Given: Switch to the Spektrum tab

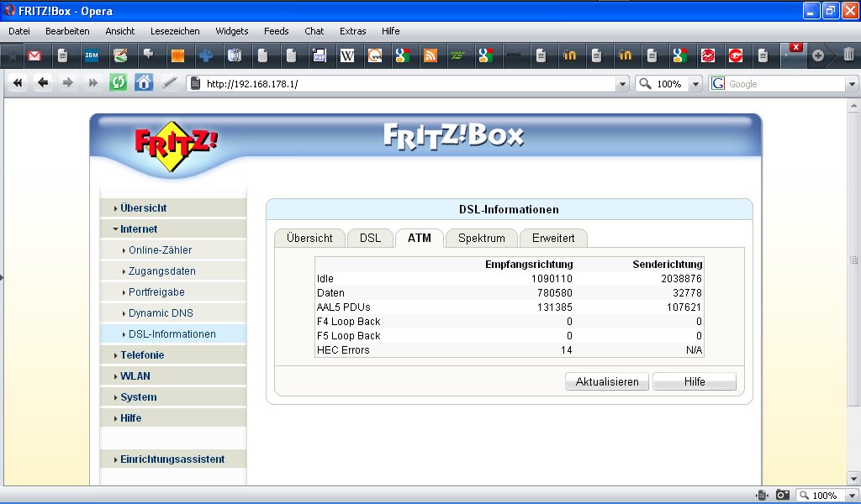Looking at the screenshot, I should pyautogui.click(x=481, y=238).
